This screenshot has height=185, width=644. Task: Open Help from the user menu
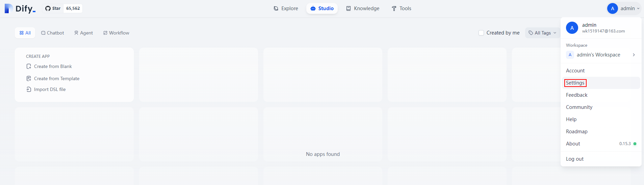coord(601,119)
